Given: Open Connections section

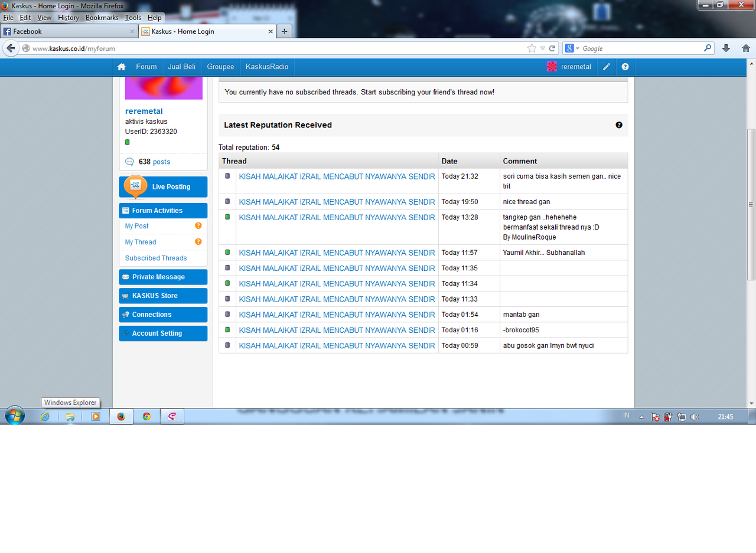Looking at the screenshot, I should click(x=163, y=315).
